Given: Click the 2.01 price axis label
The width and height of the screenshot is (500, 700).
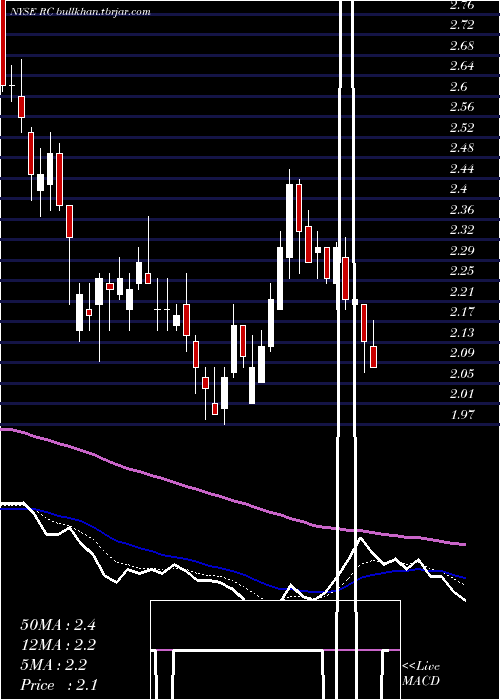Looking at the screenshot, I should click(462, 394).
